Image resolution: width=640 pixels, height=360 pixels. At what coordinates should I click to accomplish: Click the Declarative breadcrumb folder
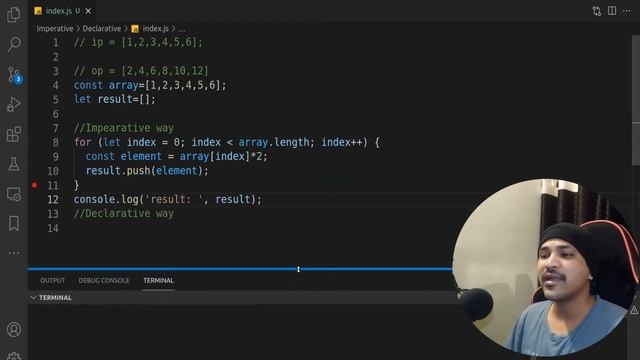click(x=102, y=29)
